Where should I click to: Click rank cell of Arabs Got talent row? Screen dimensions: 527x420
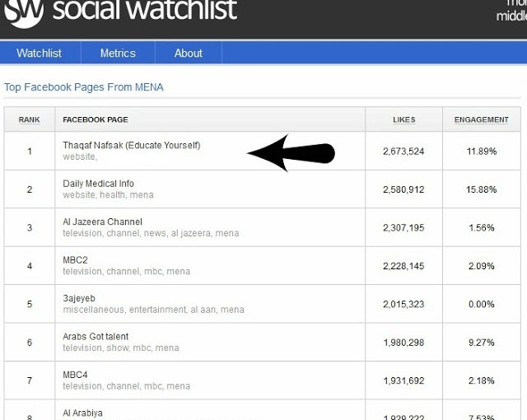30,343
